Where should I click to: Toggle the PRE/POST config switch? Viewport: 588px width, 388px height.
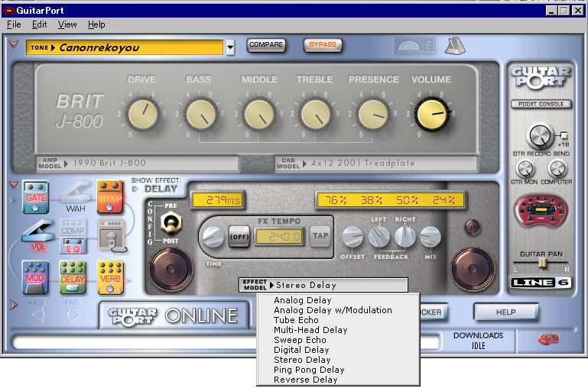[171, 223]
